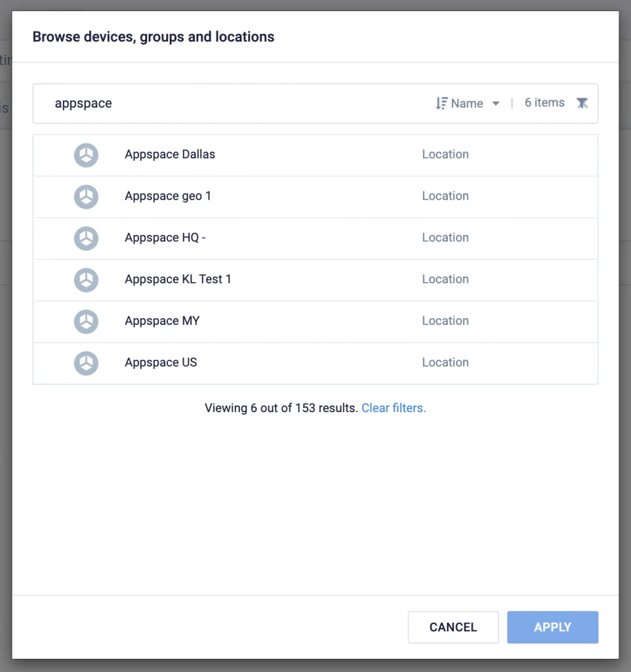Click Location label in Appspace HQ - row
Image resolution: width=631 pixels, height=672 pixels.
coord(445,238)
